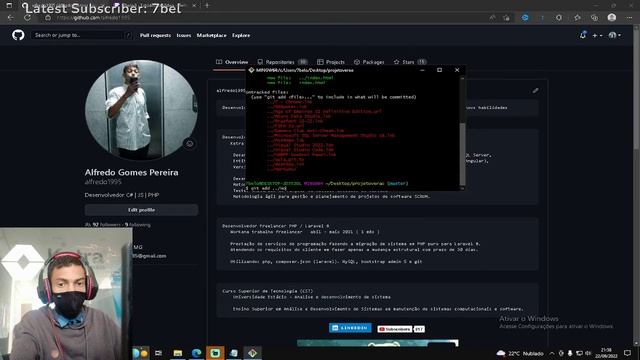Open Explore in GitHub header
The width and height of the screenshot is (640, 360).
click(x=241, y=36)
